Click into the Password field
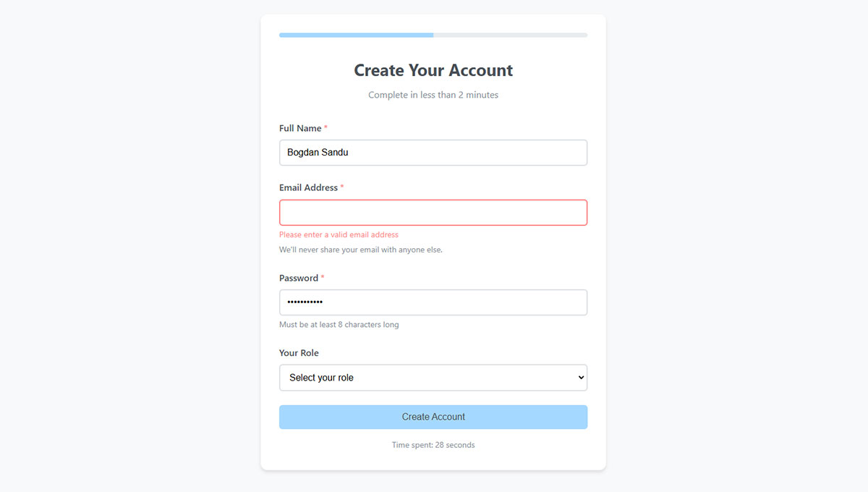Image resolution: width=868 pixels, height=492 pixels. (x=433, y=302)
